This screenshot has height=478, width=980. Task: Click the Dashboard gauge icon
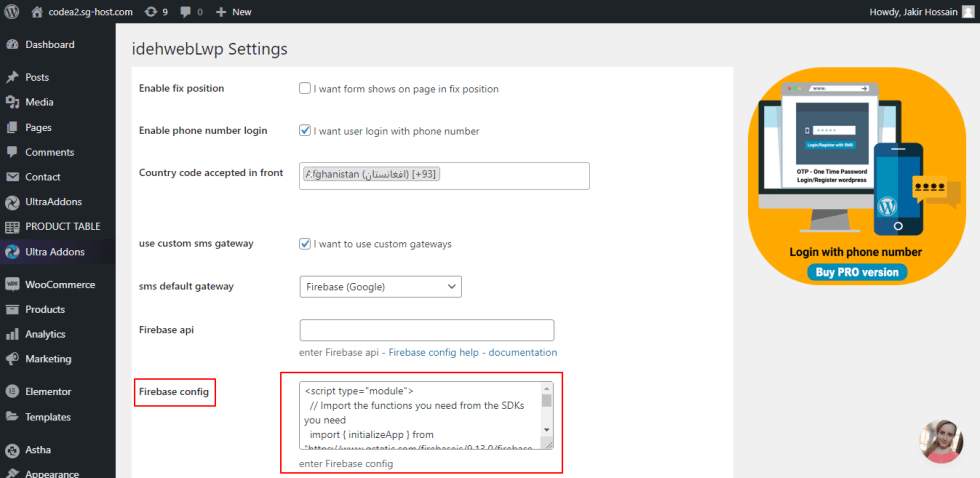[12, 45]
